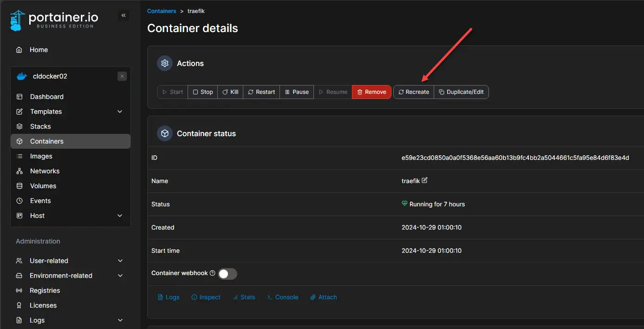Restart the traefik container
Screen dimensions: 644x329
(261, 92)
